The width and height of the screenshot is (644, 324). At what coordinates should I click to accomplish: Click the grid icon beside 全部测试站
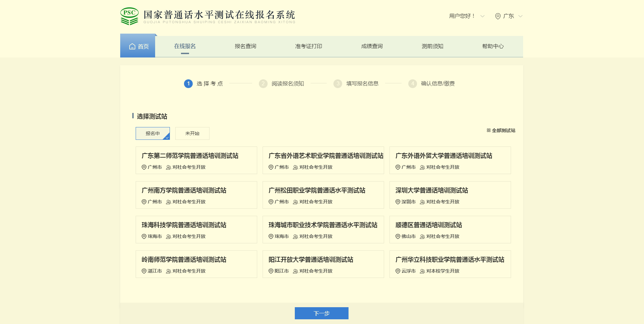489,130
